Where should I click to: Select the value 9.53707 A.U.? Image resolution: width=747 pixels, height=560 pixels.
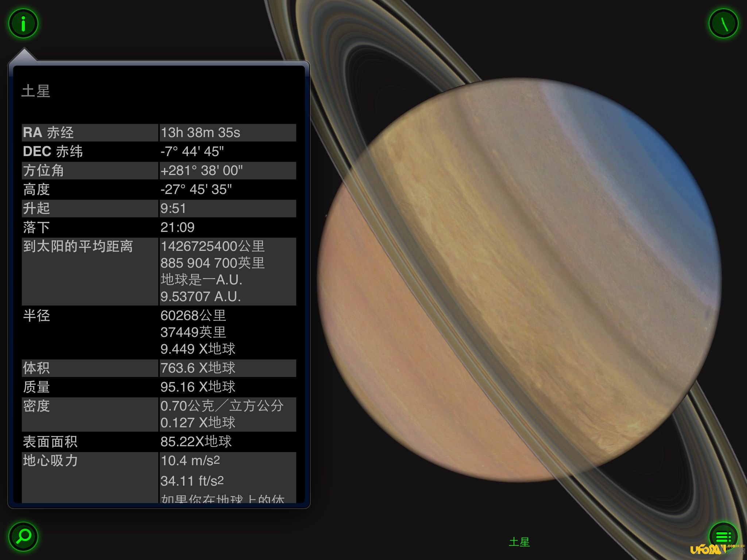pos(201,296)
